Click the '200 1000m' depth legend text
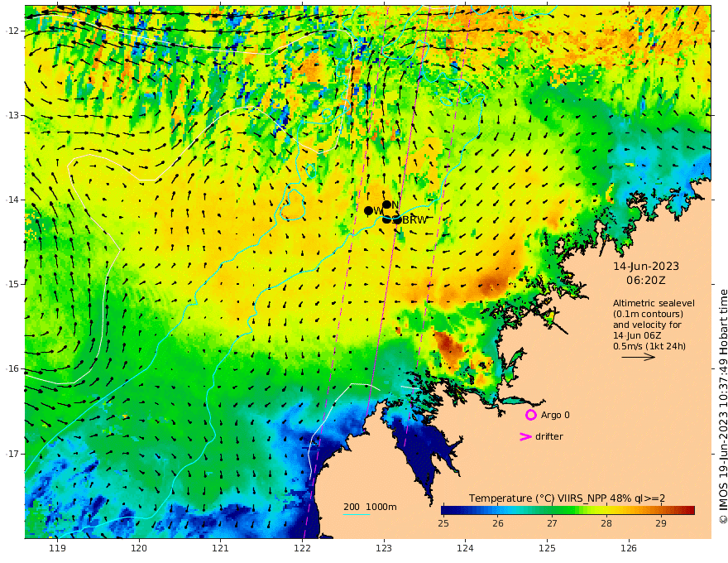728x563 pixels. [370, 507]
